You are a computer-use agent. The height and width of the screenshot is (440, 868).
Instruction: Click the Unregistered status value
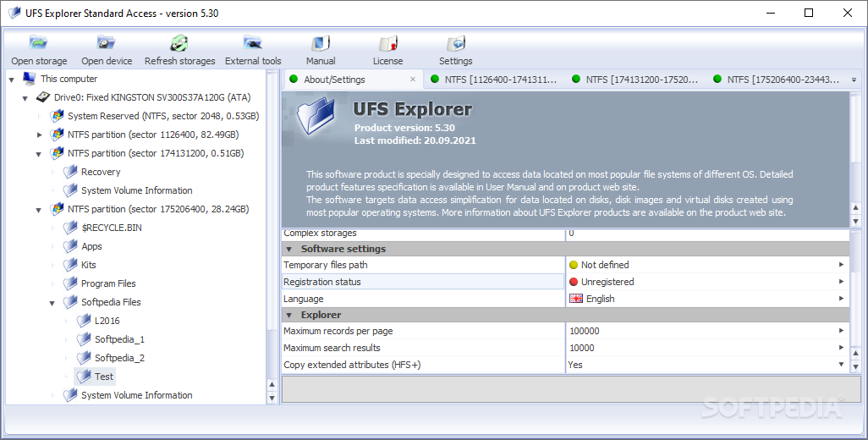tap(607, 282)
